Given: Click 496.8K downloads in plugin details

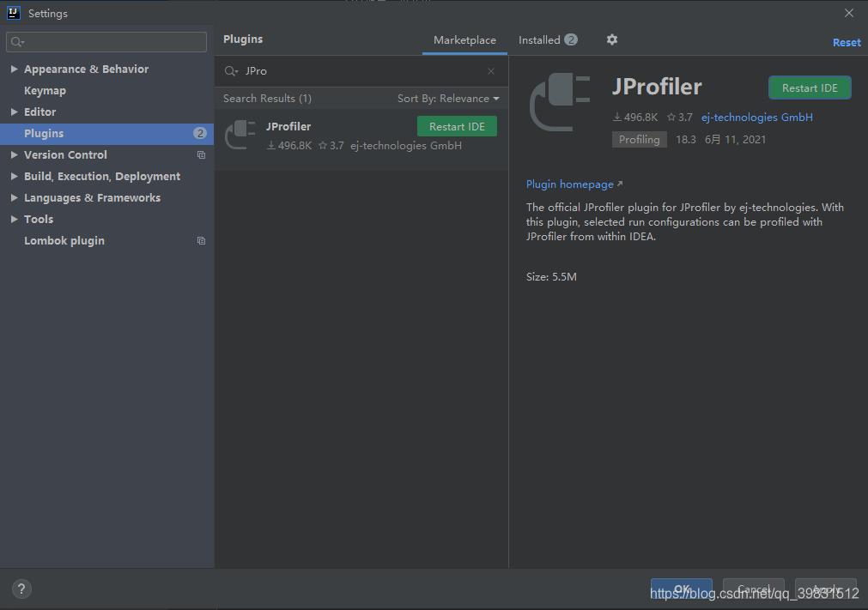Looking at the screenshot, I should pyautogui.click(x=635, y=118).
